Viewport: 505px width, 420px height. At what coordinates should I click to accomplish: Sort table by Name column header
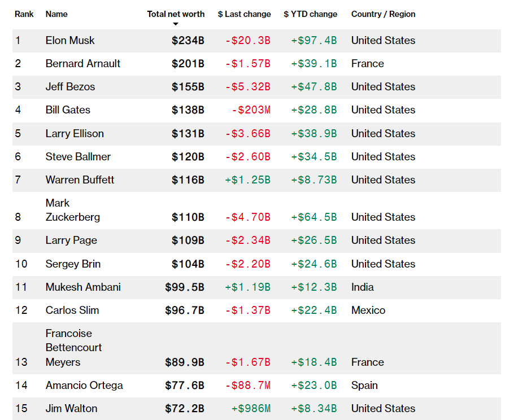[56, 14]
